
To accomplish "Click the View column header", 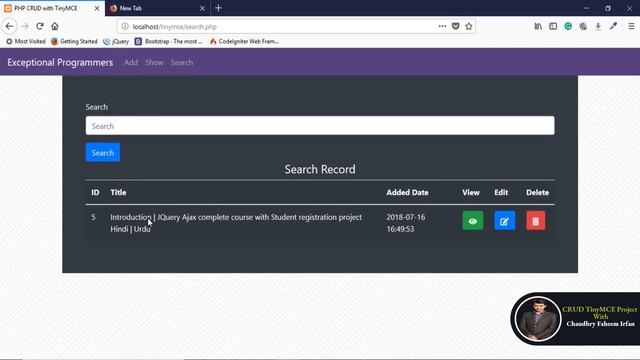I will click(471, 192).
